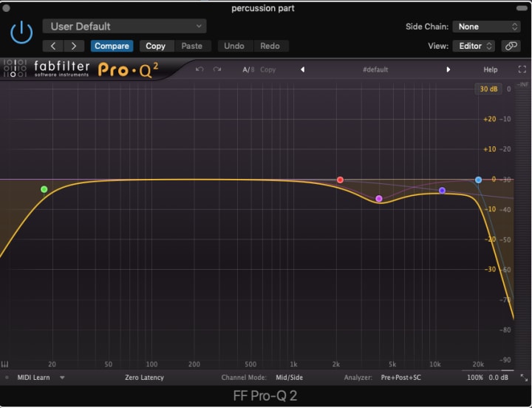
Task: Click the gray window close button
Action: [6, 8]
